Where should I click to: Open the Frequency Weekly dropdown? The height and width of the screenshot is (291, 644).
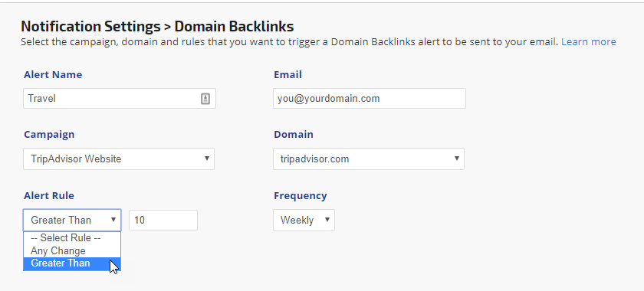click(304, 220)
